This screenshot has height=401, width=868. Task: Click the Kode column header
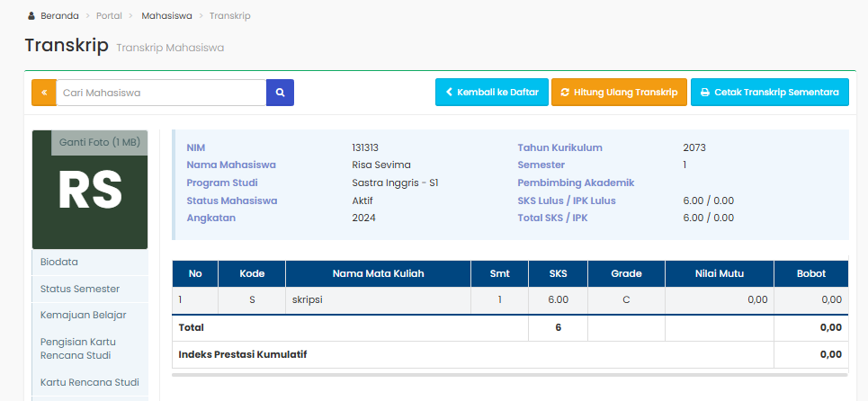point(252,274)
